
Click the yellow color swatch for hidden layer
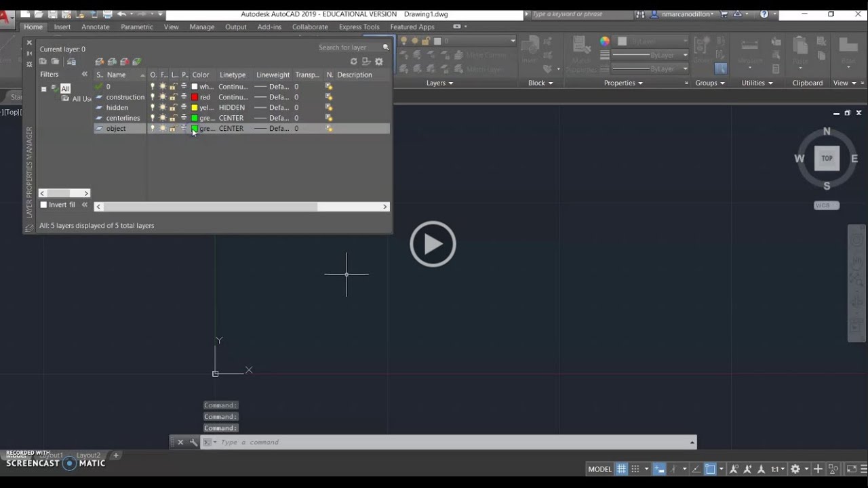click(195, 107)
